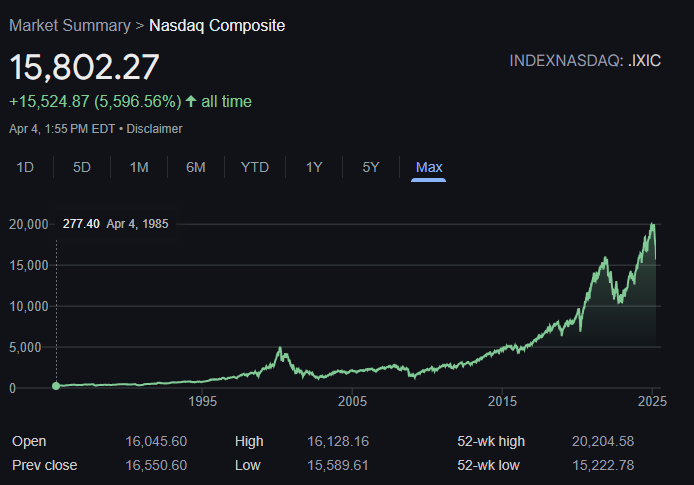The width and height of the screenshot is (694, 485).
Task: Choose the Max chart range
Action: 429,167
